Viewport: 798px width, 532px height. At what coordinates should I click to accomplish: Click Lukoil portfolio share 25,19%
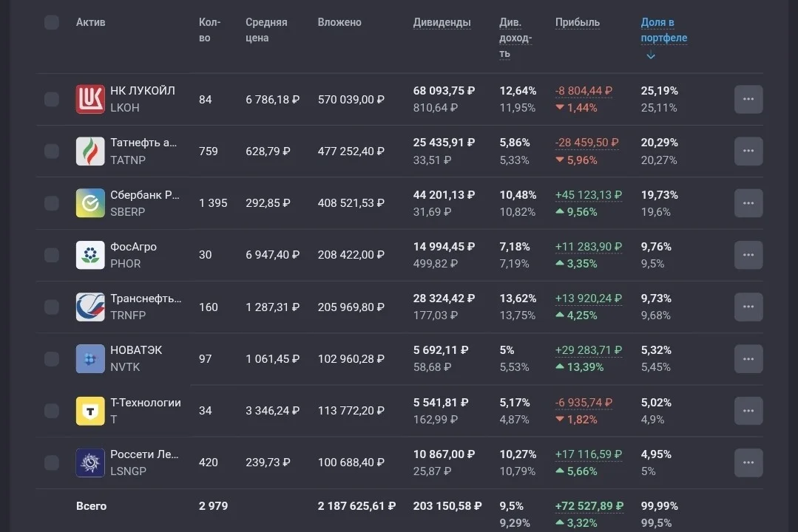point(659,91)
